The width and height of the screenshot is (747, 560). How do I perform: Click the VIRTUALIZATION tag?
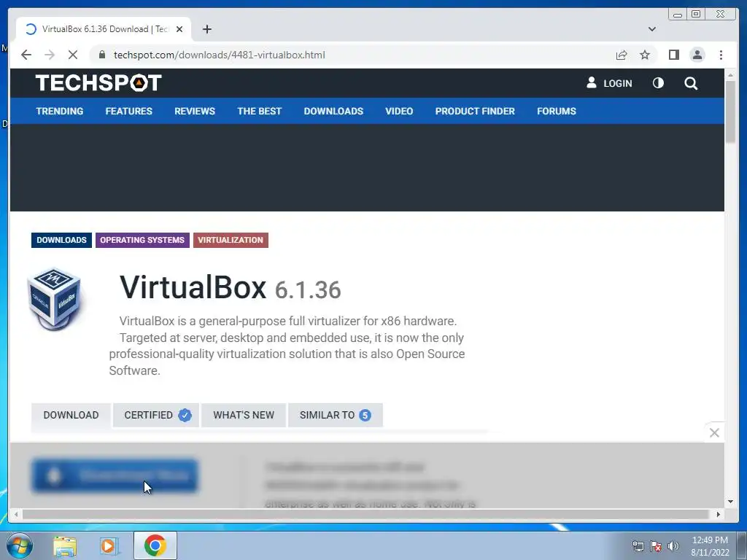[x=231, y=240]
